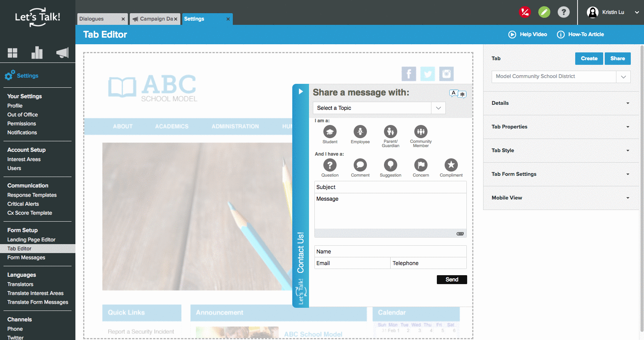Open the Model Community School District dropdown
This screenshot has height=340, width=644.
tap(560, 76)
